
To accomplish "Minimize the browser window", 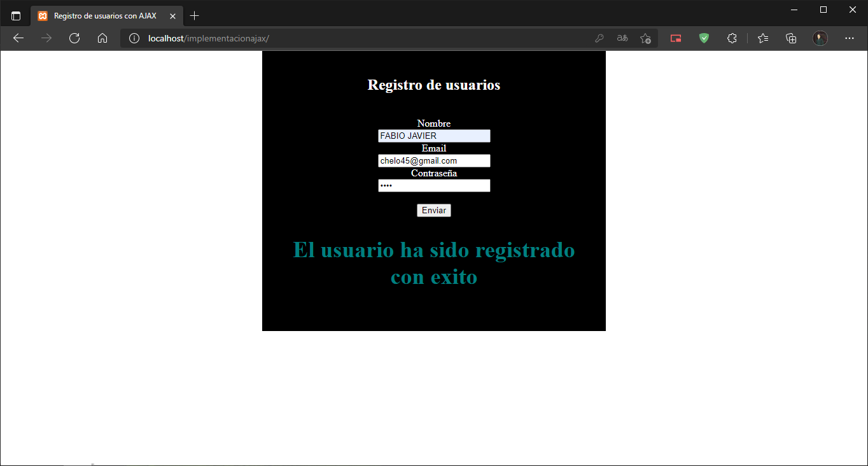I will (x=794, y=10).
